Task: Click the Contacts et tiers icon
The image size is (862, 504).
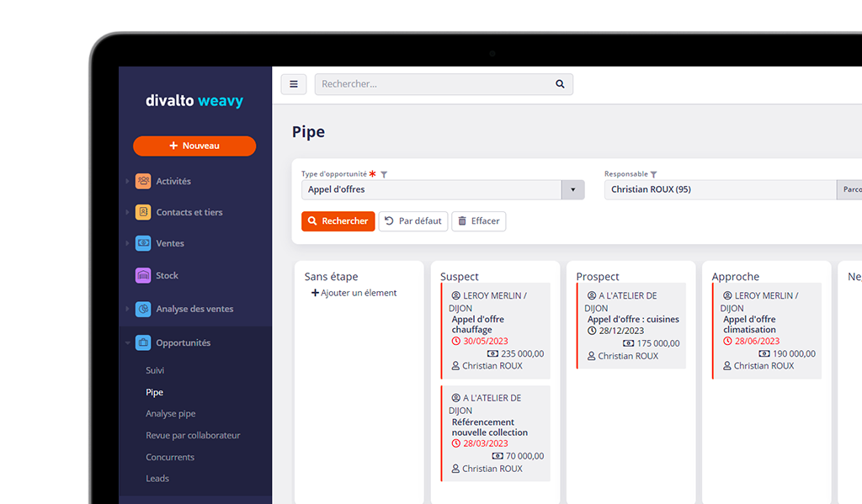Action: pos(143,212)
